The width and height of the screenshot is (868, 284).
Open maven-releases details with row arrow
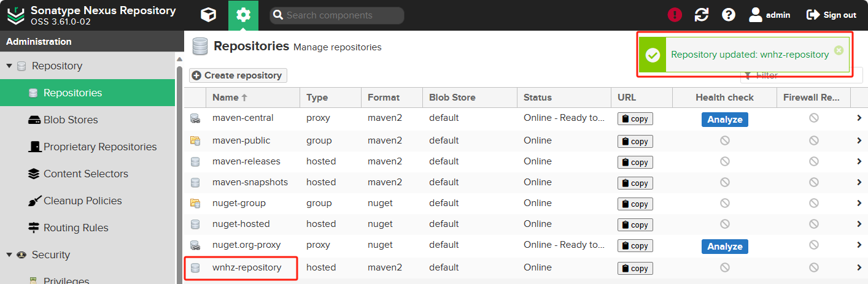tap(859, 161)
